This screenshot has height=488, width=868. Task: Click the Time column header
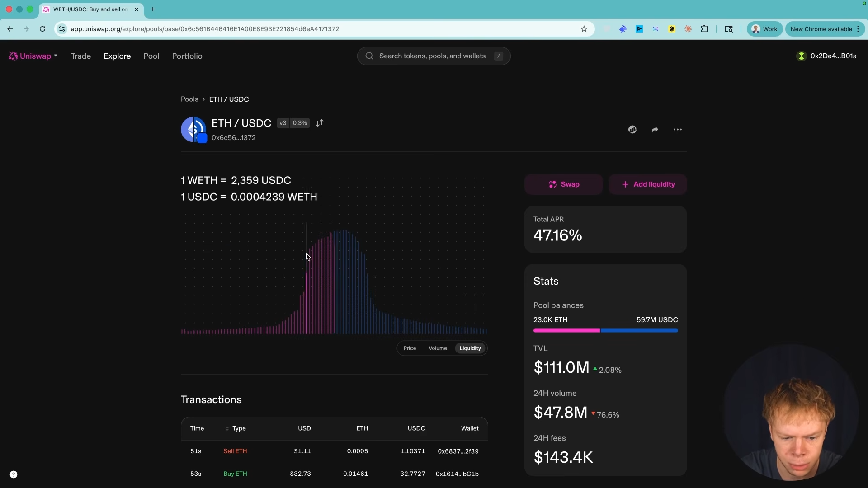pos(197,428)
